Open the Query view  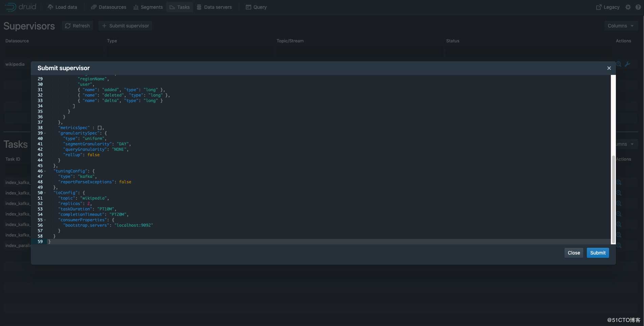pyautogui.click(x=256, y=7)
